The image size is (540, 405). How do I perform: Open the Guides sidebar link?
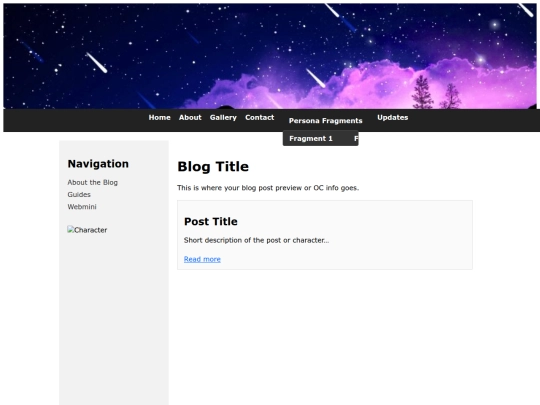[x=79, y=195]
